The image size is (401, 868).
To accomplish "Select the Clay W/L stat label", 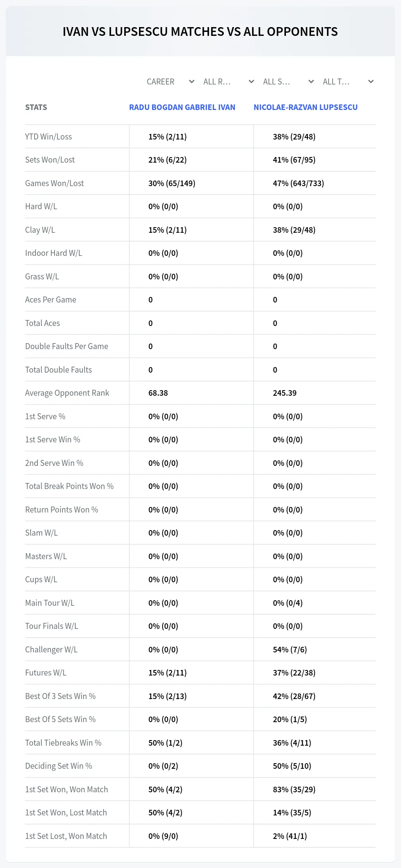I will [x=40, y=230].
